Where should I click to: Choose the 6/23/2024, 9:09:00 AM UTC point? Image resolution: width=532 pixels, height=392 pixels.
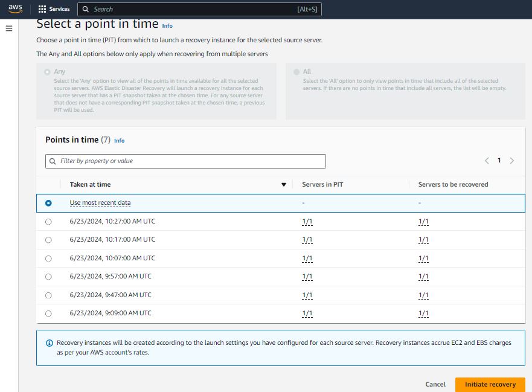tap(48, 313)
